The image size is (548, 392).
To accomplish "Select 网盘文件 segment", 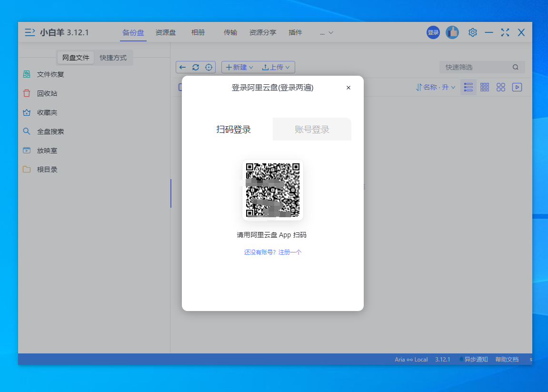I will (76, 58).
